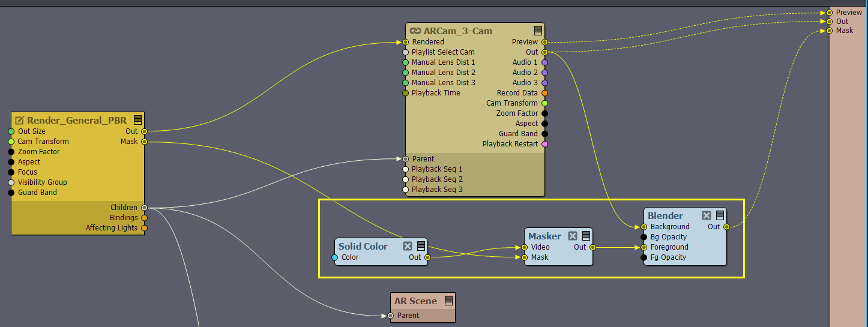Select the Masker node title
Screen dimensions: 868x327
(x=544, y=236)
